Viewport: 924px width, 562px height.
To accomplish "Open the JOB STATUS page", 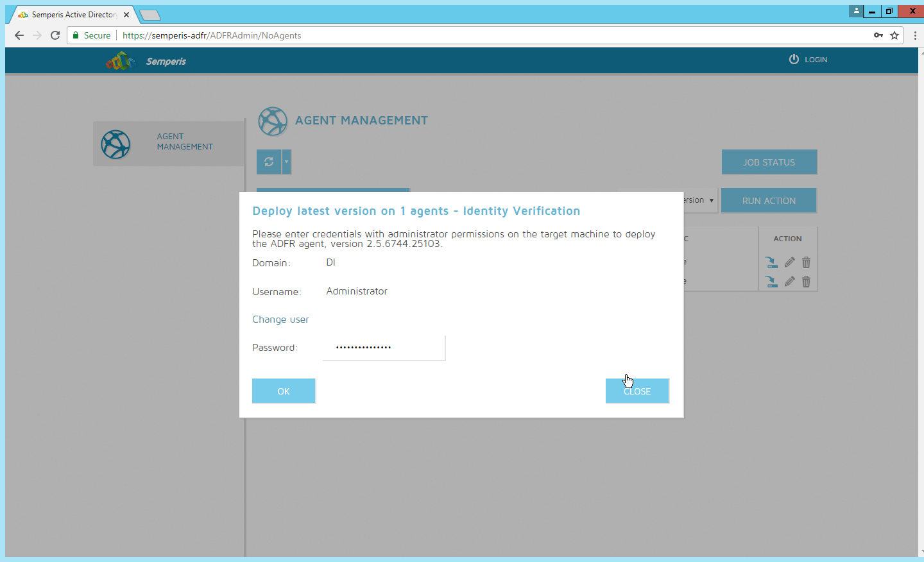I will click(x=769, y=162).
